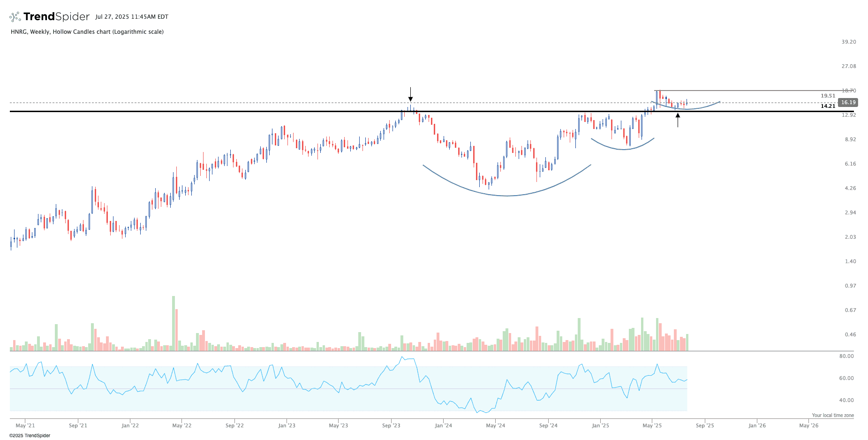This screenshot has height=440, width=868.
Task: Click the 'Your local time zone' label
Action: tap(833, 415)
